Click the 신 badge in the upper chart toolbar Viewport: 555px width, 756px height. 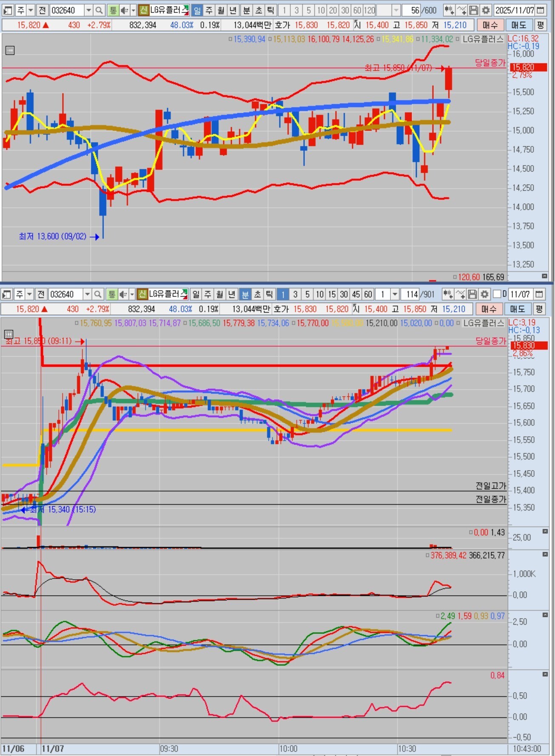click(x=144, y=10)
